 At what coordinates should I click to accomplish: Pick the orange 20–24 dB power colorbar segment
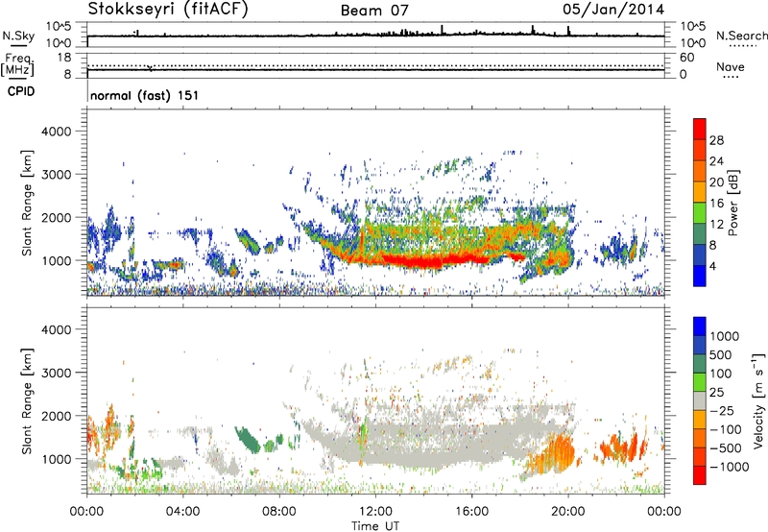[700, 171]
